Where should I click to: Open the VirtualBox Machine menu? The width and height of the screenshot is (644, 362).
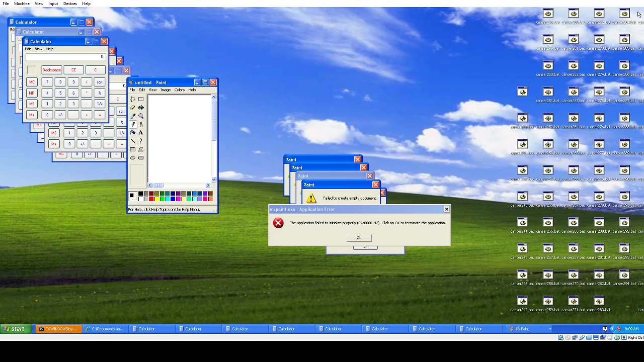pos(22,4)
